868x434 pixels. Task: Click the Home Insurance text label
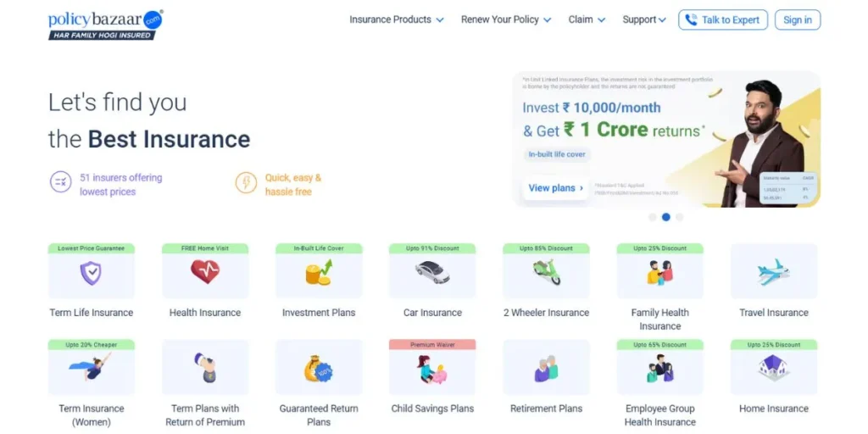[774, 409]
